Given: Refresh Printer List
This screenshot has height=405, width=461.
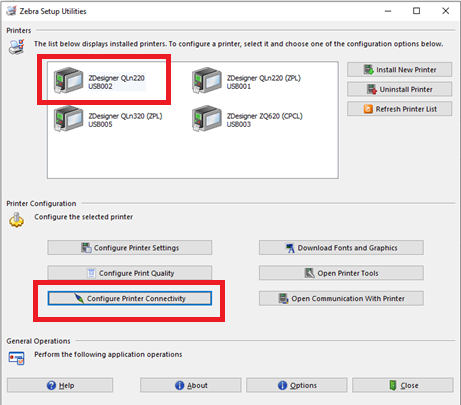Looking at the screenshot, I should point(399,109).
